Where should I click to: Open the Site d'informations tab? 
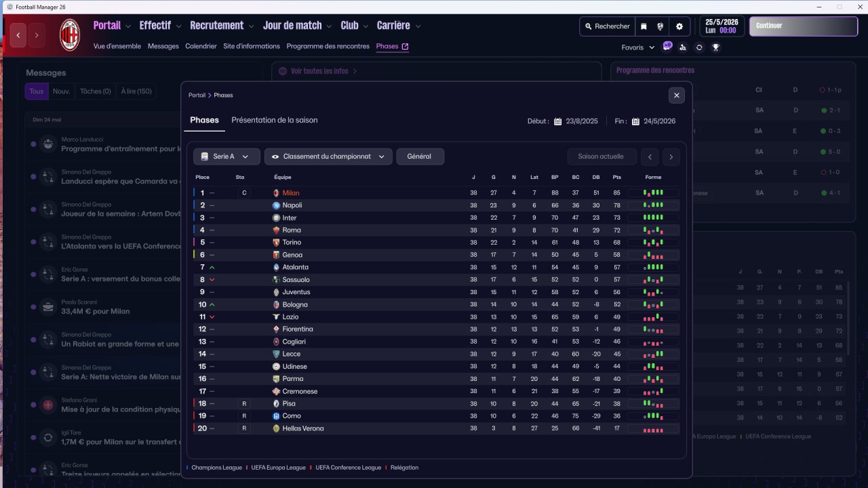point(252,46)
